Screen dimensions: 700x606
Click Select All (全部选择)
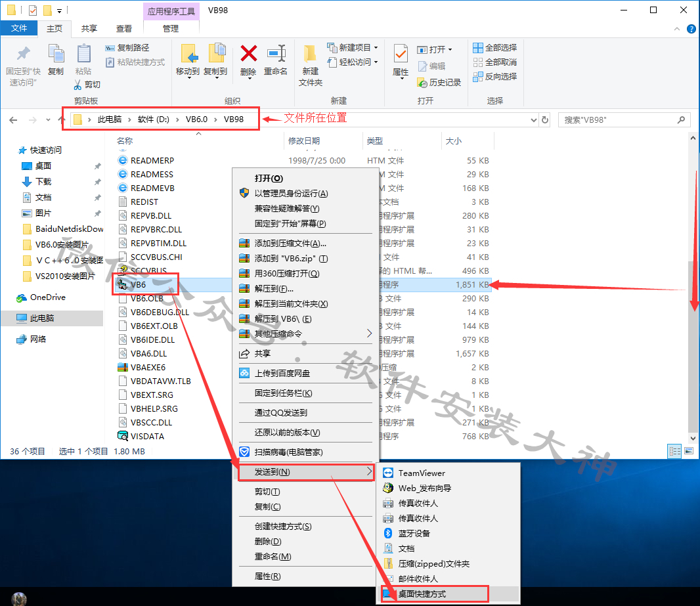pyautogui.click(x=495, y=48)
